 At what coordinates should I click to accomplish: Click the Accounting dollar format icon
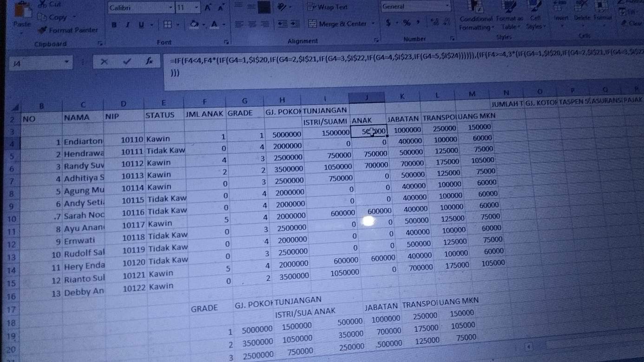click(388, 23)
